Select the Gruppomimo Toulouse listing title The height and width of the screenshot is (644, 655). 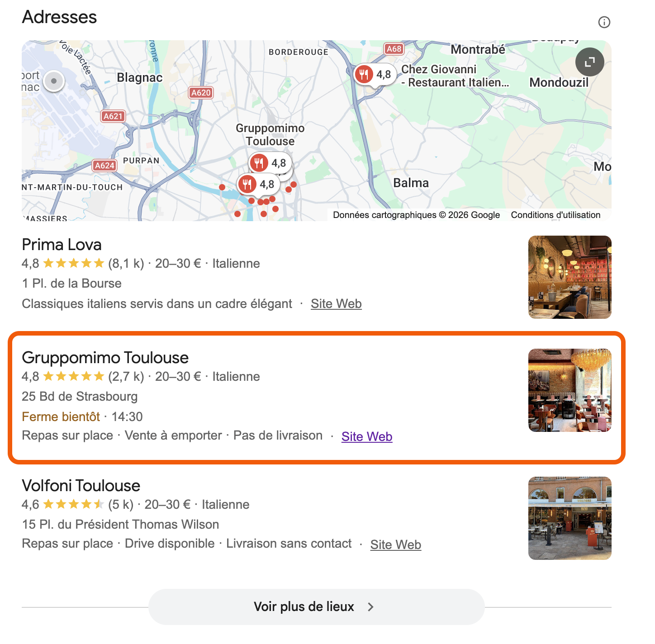click(105, 358)
